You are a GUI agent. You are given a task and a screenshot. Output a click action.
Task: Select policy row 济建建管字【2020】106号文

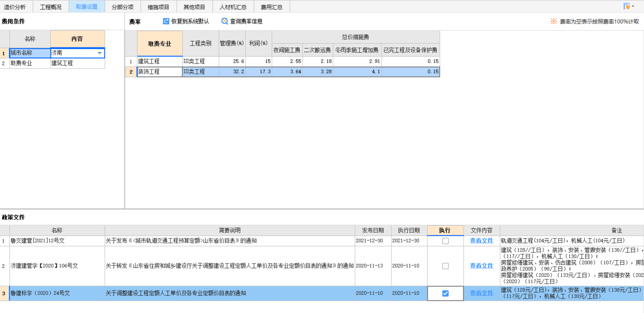(x=322, y=266)
